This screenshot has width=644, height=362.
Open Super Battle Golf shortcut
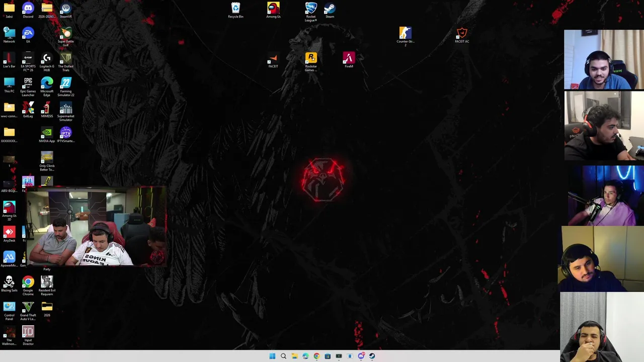[66, 37]
